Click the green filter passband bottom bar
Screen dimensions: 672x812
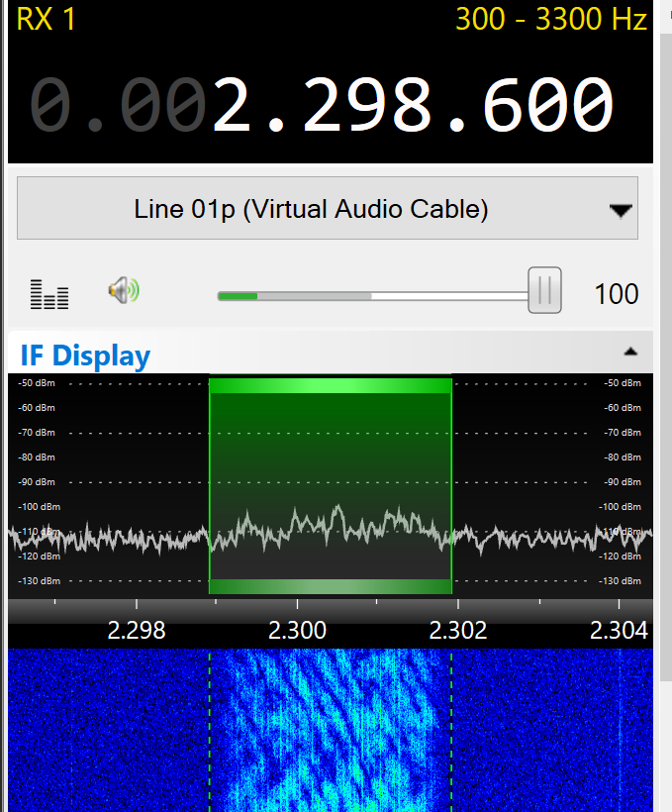coord(331,586)
